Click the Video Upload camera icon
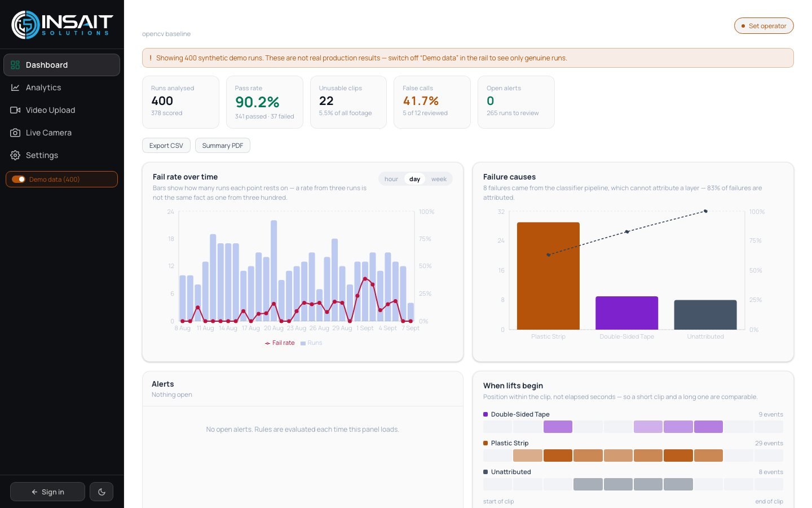 [15, 110]
